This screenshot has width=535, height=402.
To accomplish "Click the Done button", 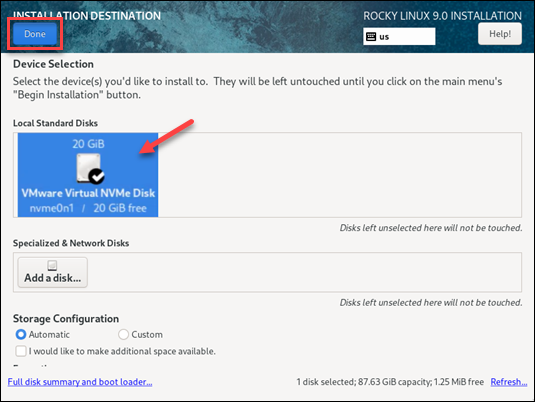I will pos(35,34).
